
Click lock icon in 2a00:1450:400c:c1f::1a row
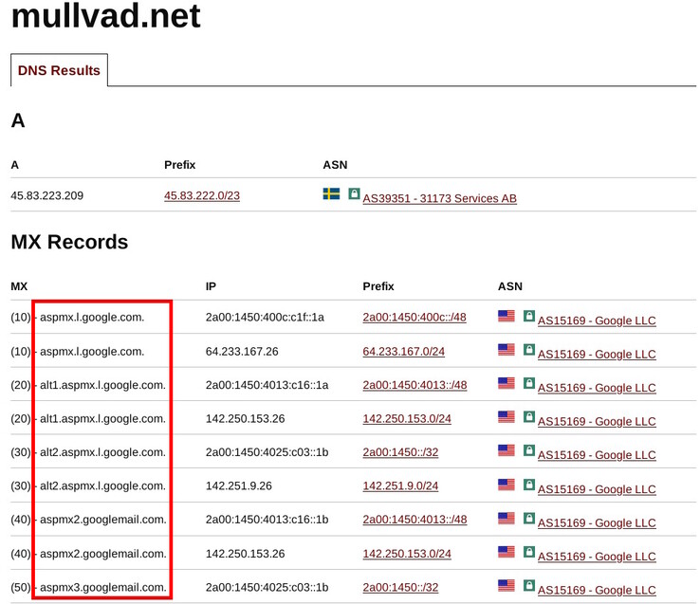click(529, 316)
